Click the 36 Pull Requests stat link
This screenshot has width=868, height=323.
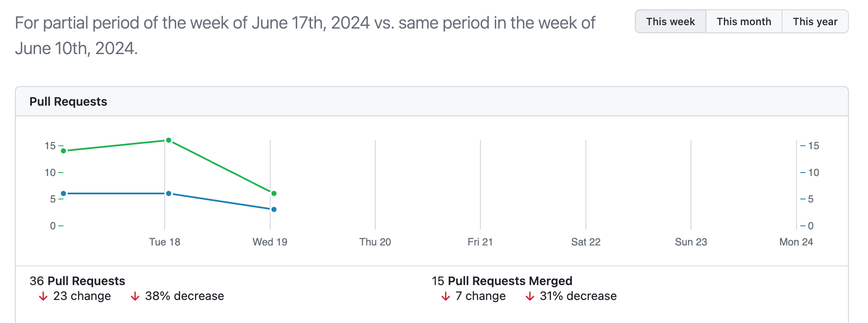pos(77,280)
